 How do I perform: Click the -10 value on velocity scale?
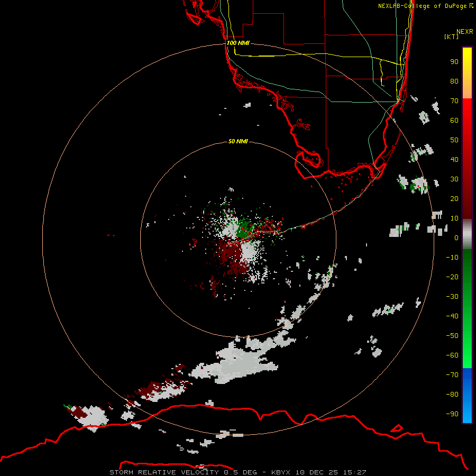click(x=452, y=258)
